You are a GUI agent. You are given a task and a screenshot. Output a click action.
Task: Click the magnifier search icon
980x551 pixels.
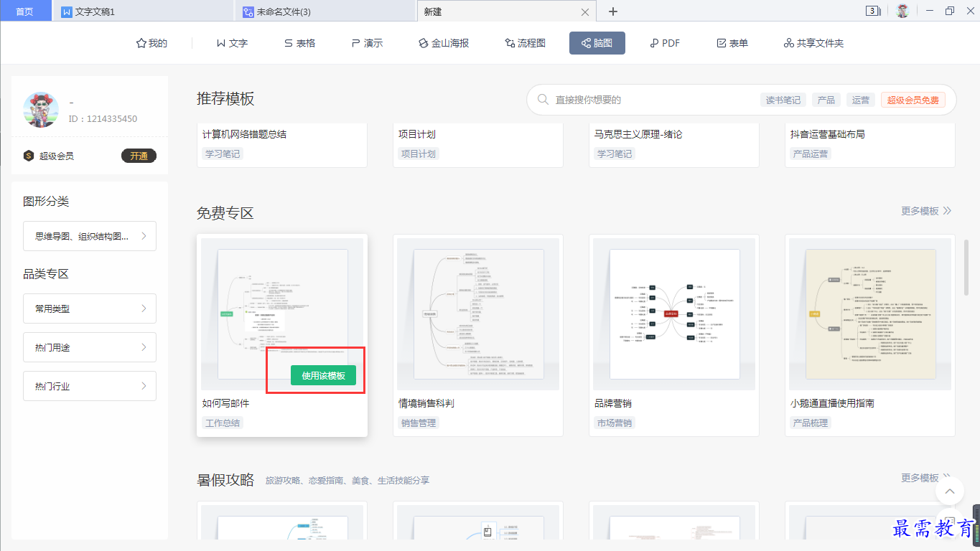click(x=543, y=100)
